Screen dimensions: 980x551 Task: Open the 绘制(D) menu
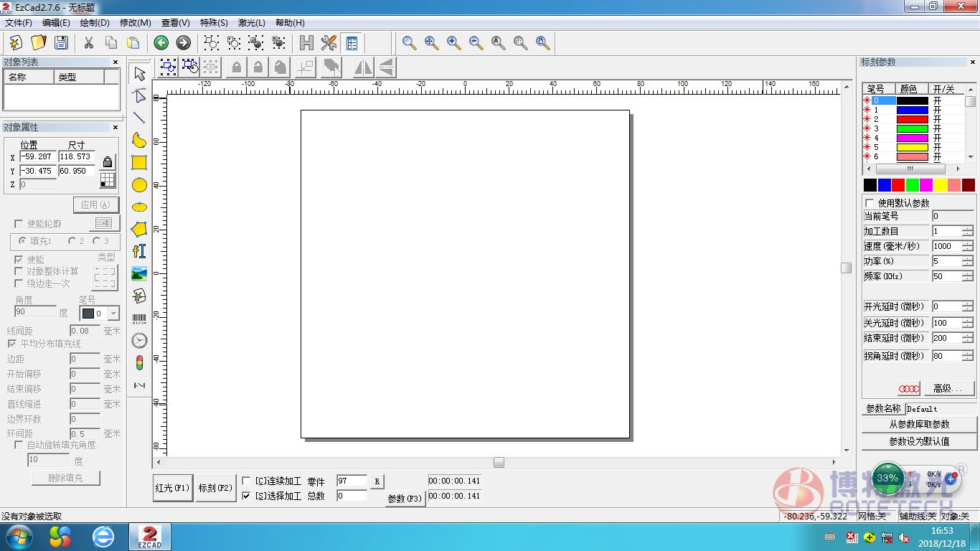(x=95, y=23)
